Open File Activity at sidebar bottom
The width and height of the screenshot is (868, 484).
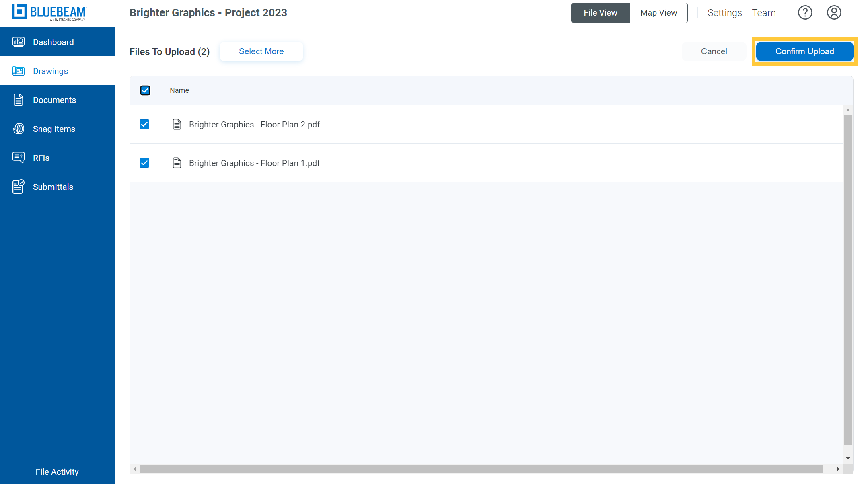tap(57, 472)
